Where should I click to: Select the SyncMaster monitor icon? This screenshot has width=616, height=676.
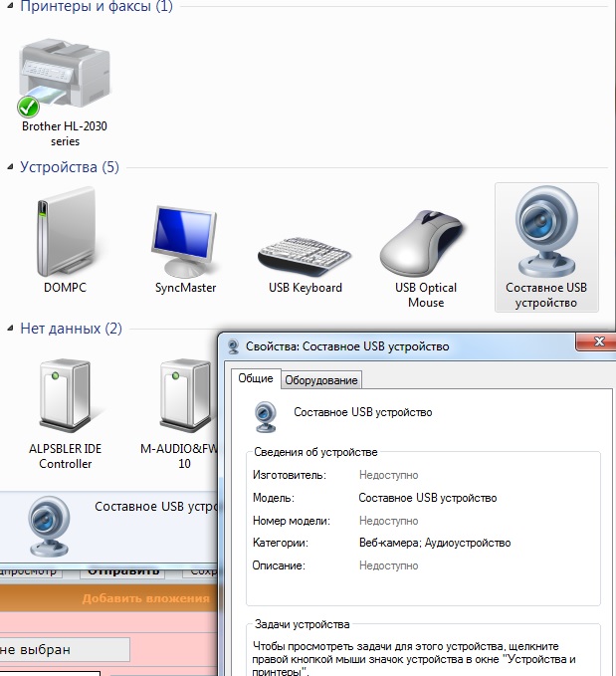185,242
